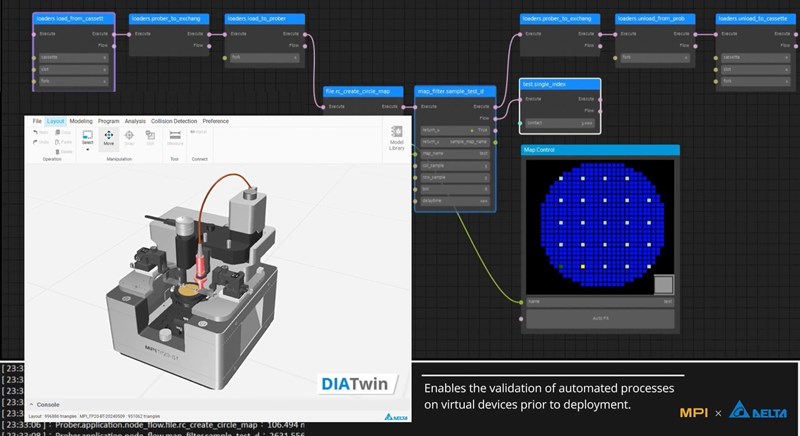Click the Measure tool icon
The height and width of the screenshot is (436, 800).
point(174,136)
